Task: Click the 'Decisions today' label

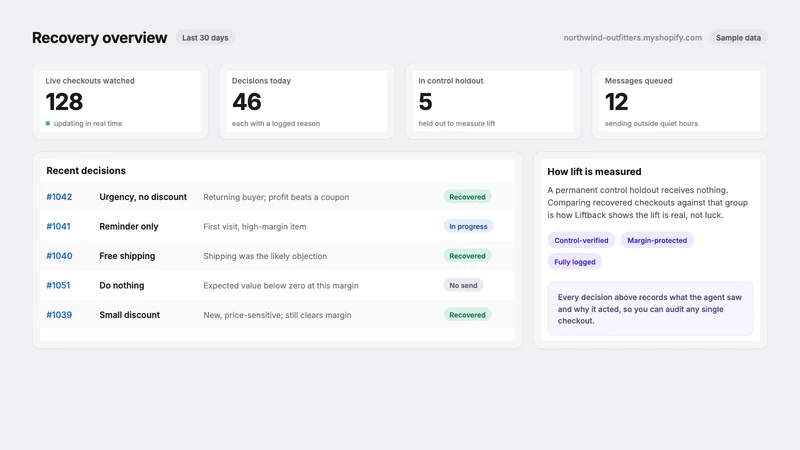Action: (261, 81)
